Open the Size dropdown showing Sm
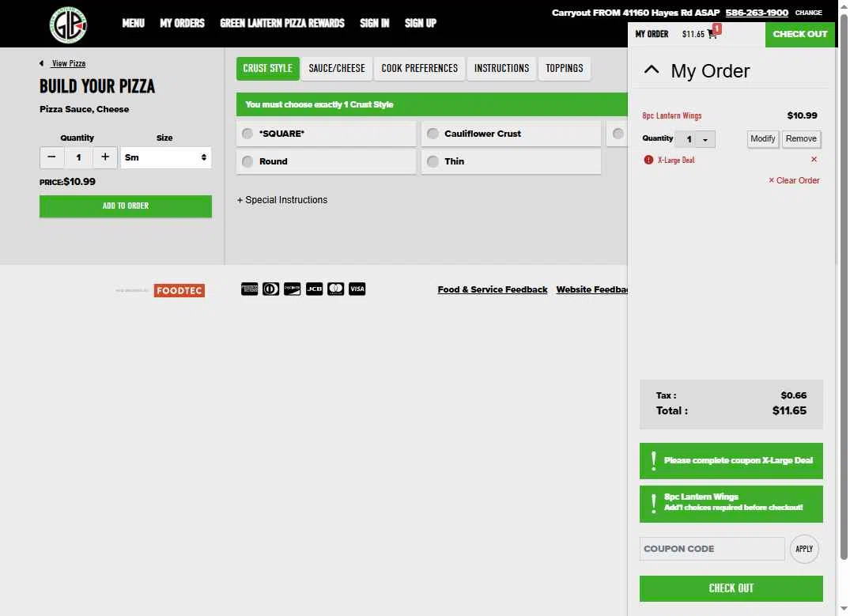 point(166,157)
